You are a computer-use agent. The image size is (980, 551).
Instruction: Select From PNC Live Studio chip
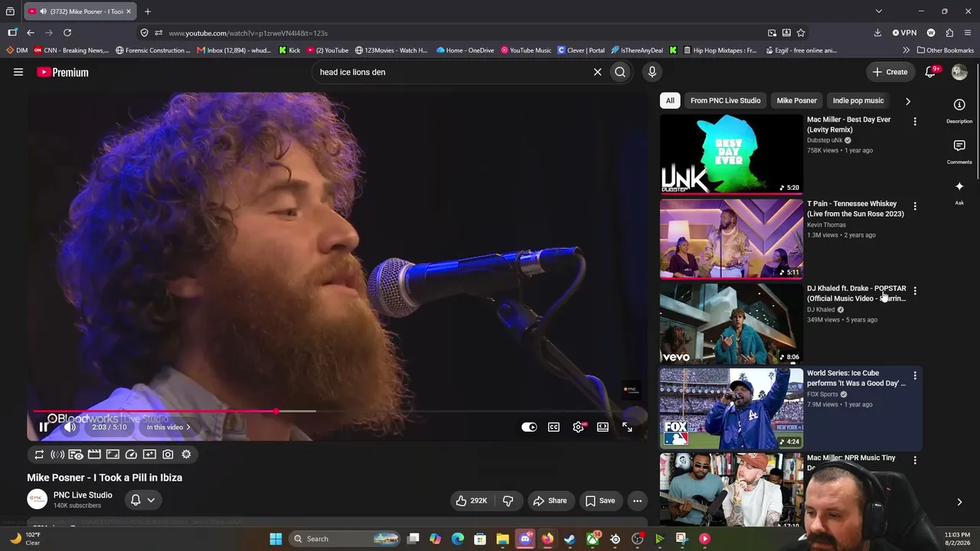pyautogui.click(x=725, y=100)
